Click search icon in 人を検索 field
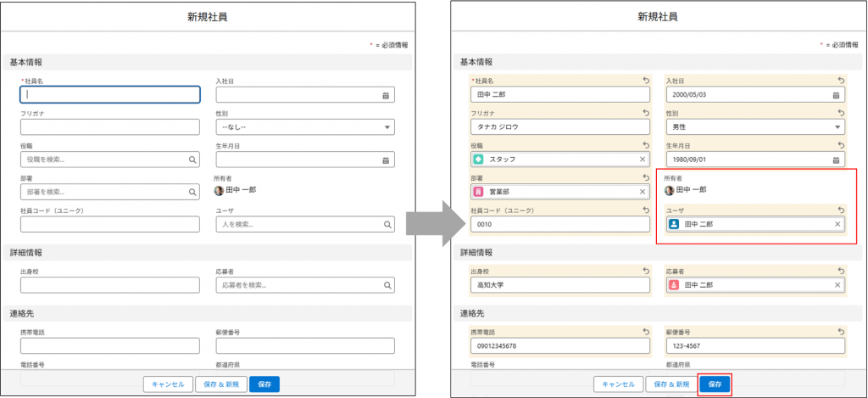Image resolution: width=868 pixels, height=398 pixels. pos(387,225)
